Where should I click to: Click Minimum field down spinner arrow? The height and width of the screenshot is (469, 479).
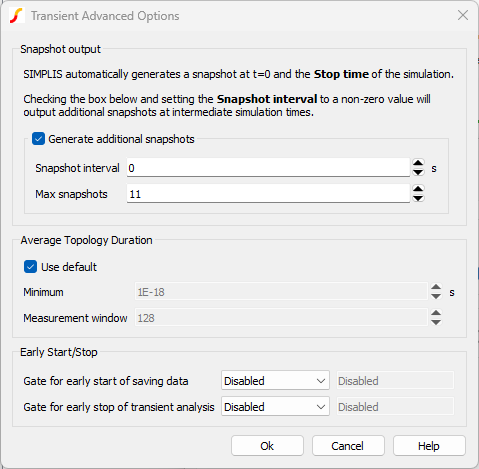(x=436, y=296)
